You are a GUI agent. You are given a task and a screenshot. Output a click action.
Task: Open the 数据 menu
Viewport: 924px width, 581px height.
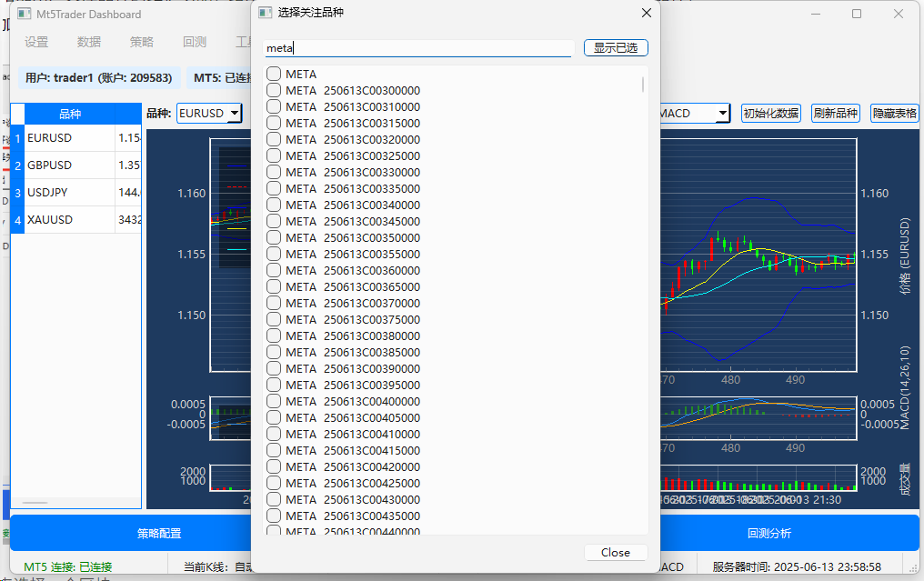(89, 42)
